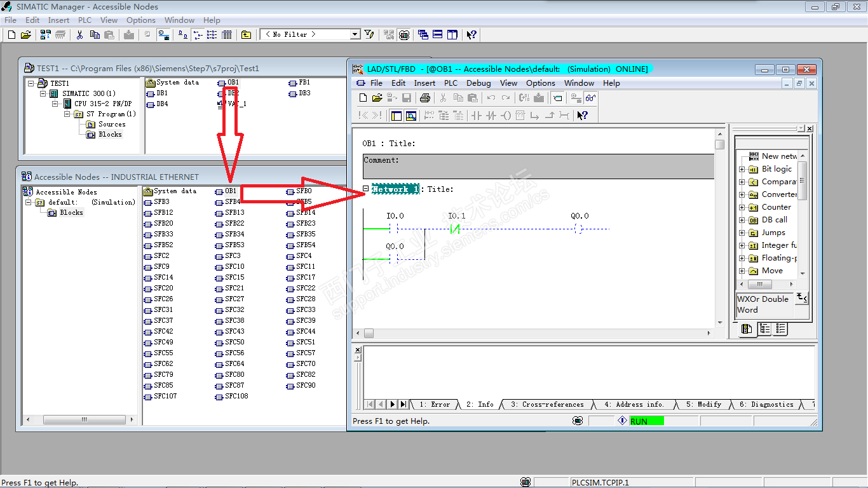Click the context Help arrow icon in the LAD toolbar
This screenshot has height=488, width=868.
coord(582,116)
